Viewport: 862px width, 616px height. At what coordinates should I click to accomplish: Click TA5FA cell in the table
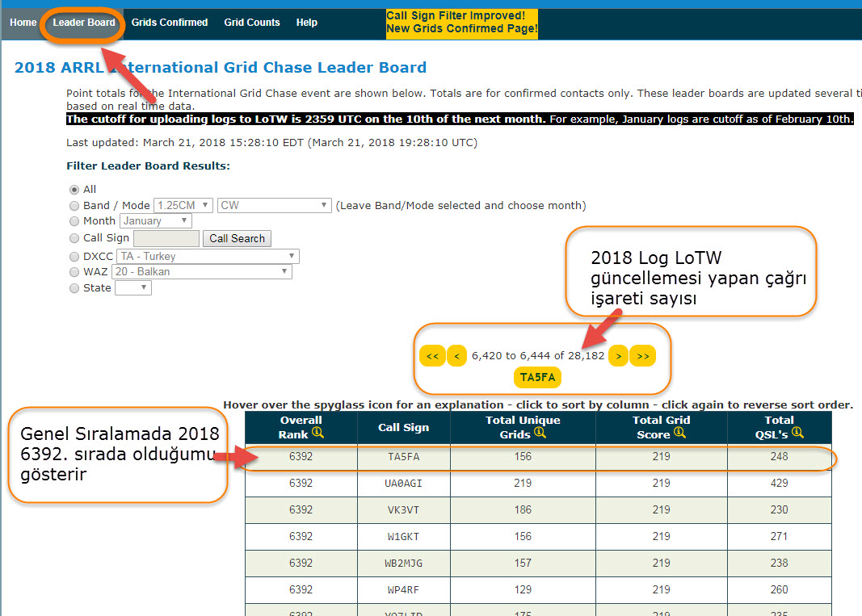[x=403, y=457]
